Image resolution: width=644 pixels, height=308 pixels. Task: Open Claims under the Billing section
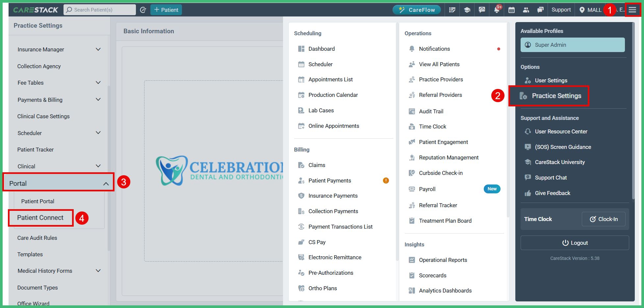pos(316,165)
